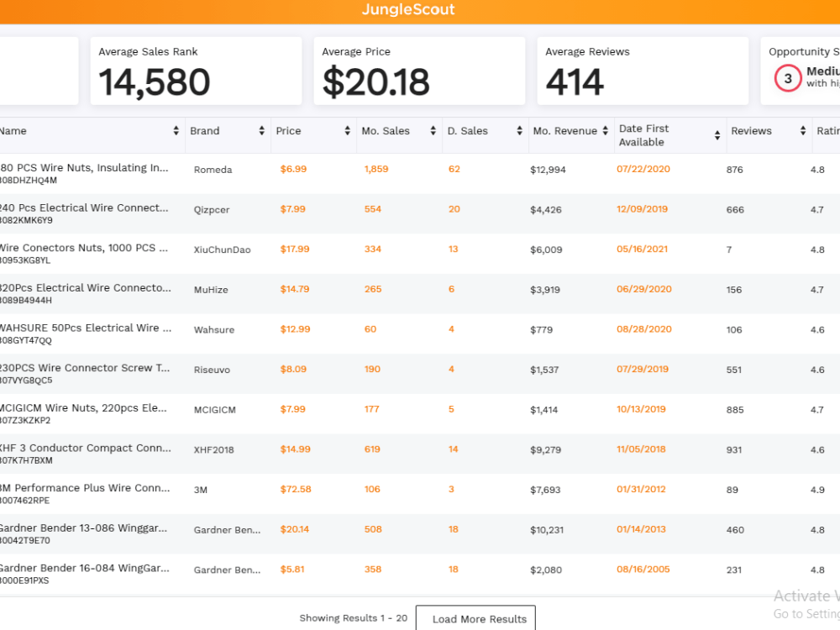This screenshot has height=630, width=840.
Task: Open the Romeda 80 PCS Wire Nuts product
Action: [x=83, y=168]
